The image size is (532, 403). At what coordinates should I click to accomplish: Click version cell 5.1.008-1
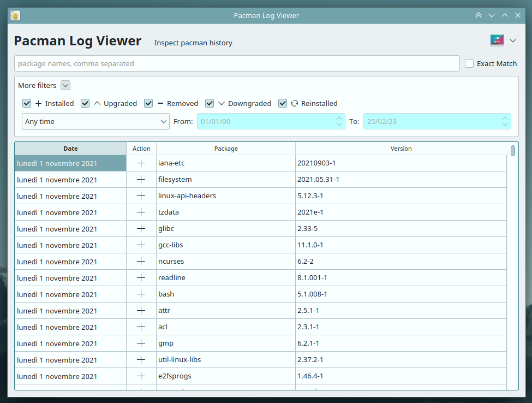(401, 294)
